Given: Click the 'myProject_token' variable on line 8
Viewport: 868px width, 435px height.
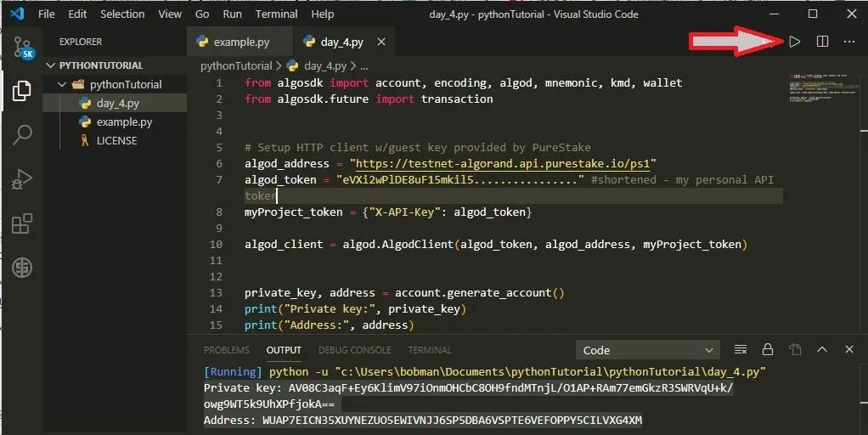Looking at the screenshot, I should point(293,212).
